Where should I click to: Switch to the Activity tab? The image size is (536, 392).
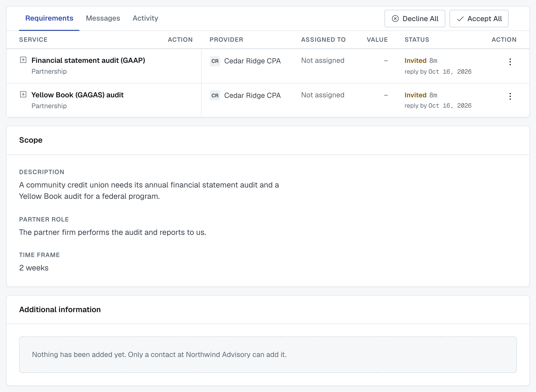[145, 18]
